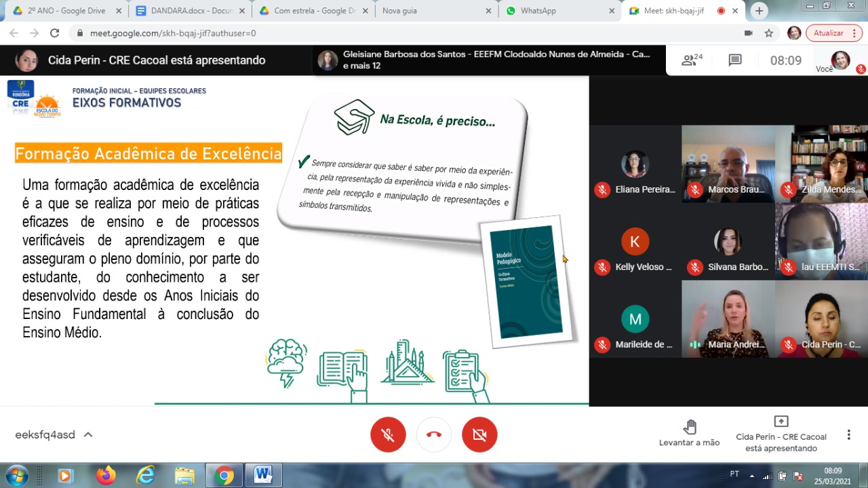Click muted mic icon on Cida Perin's tile
868x488 pixels.
[788, 345]
